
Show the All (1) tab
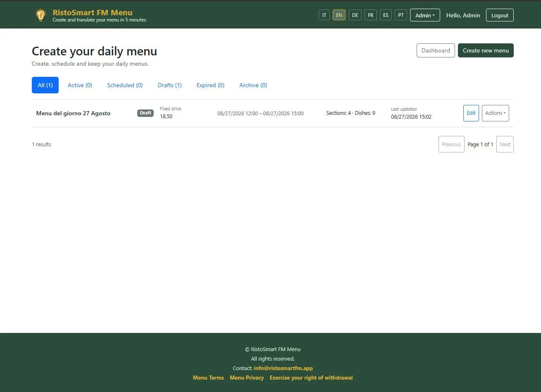click(x=45, y=85)
